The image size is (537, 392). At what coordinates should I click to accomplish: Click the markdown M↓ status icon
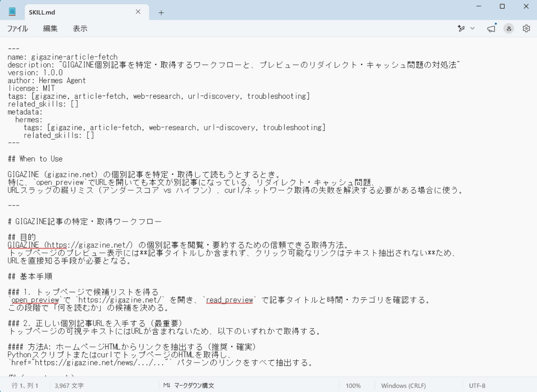click(x=167, y=385)
